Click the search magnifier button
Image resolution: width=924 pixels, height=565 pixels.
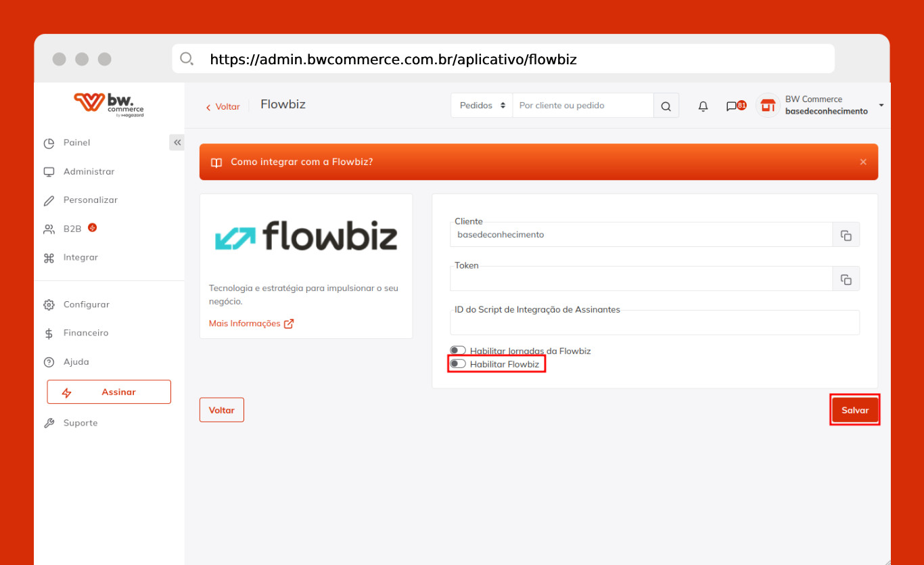tap(666, 106)
